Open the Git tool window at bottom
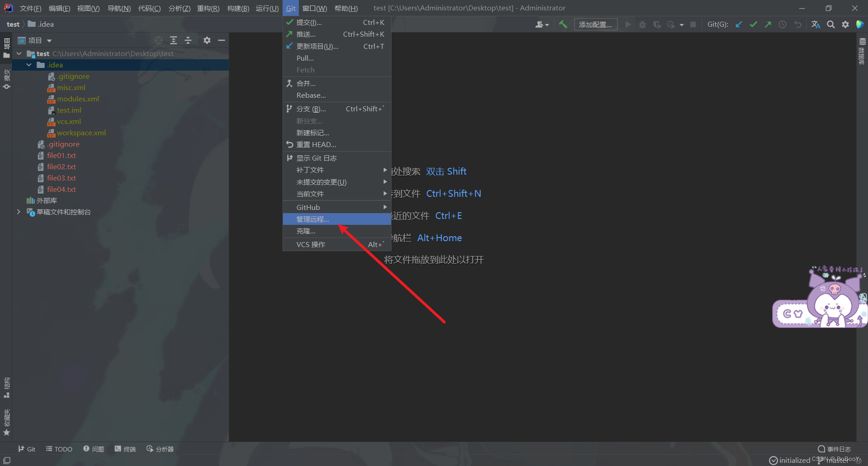The width and height of the screenshot is (868, 466). pyautogui.click(x=27, y=449)
